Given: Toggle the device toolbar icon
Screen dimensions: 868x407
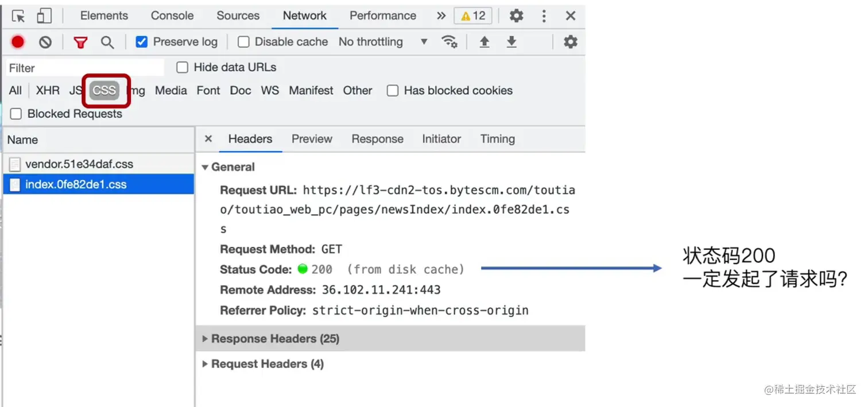Looking at the screenshot, I should (x=44, y=16).
